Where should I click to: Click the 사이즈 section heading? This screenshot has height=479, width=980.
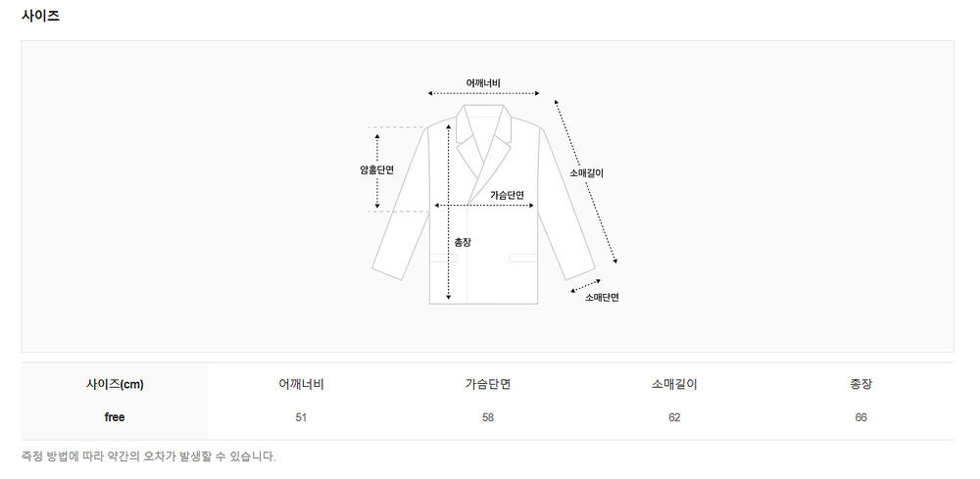coord(41,16)
